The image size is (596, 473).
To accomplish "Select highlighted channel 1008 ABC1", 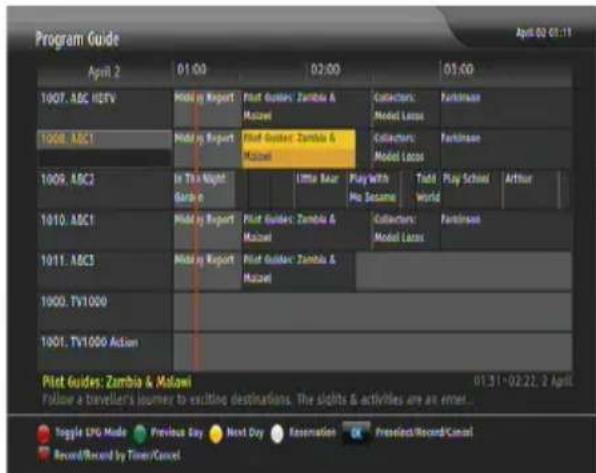I will [x=105, y=148].
